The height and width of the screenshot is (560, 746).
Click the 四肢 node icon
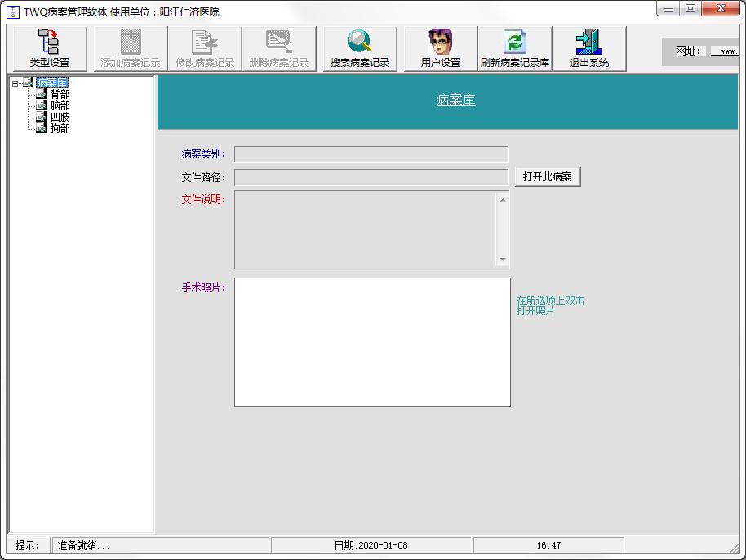tap(42, 117)
